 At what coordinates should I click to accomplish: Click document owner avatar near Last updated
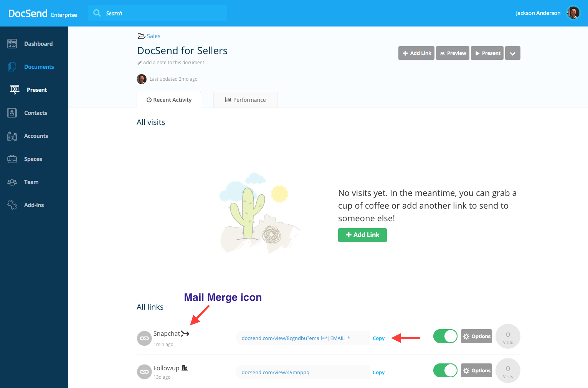(x=142, y=79)
